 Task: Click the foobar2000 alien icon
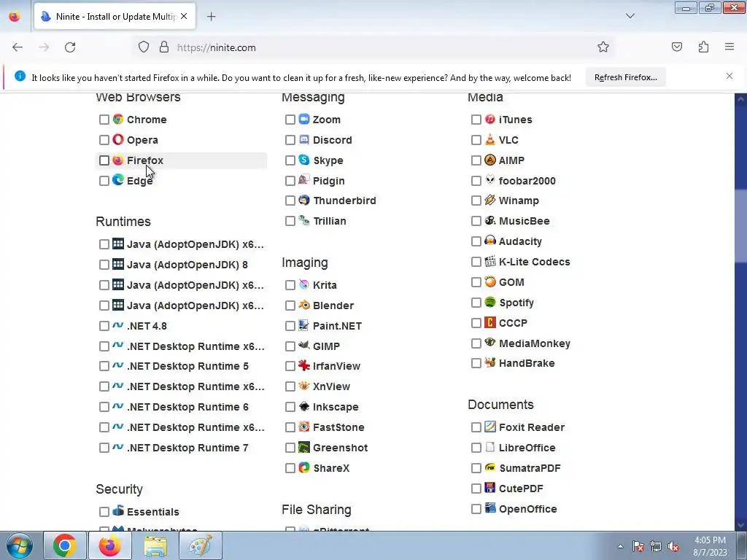point(489,180)
